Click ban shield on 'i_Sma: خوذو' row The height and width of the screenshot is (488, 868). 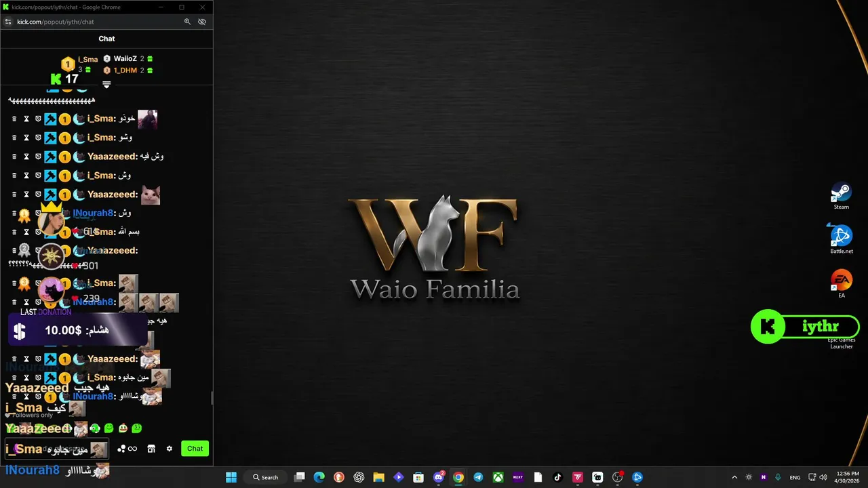pos(38,119)
